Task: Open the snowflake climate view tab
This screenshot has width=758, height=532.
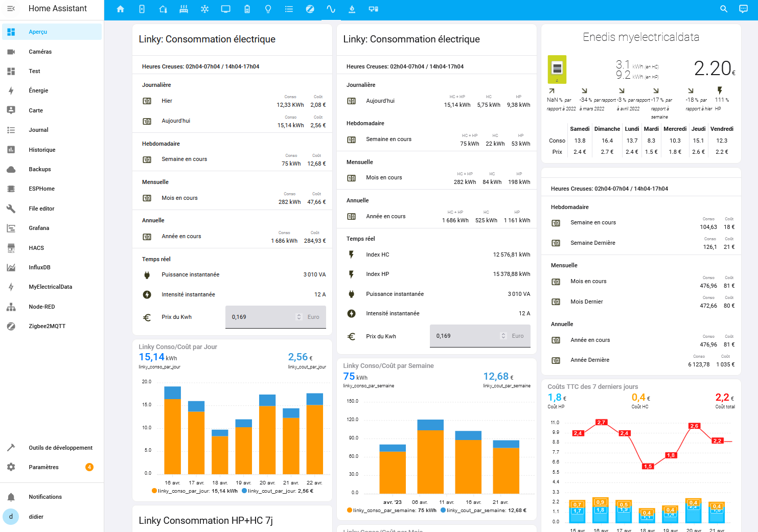Action: tap(204, 9)
